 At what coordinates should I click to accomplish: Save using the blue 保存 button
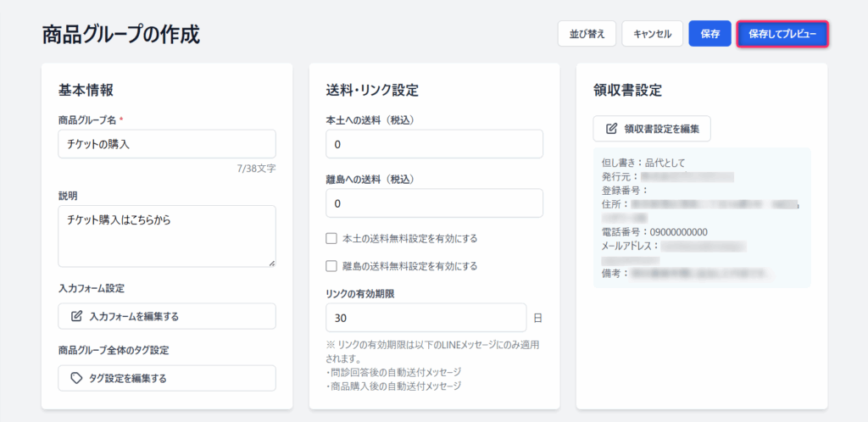[709, 34]
